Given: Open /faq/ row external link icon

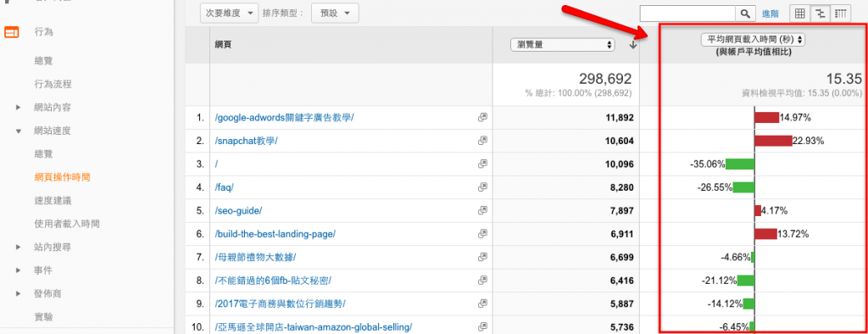Looking at the screenshot, I should 482,187.
